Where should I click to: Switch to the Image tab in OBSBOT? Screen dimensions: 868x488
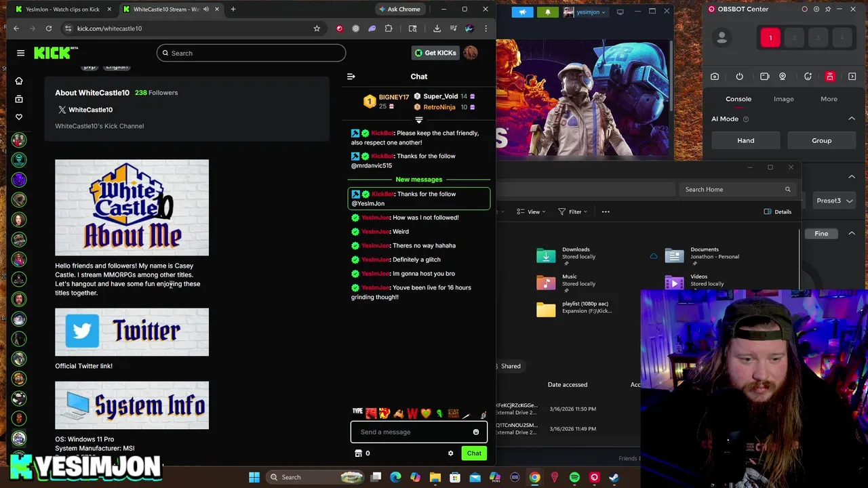(x=784, y=99)
